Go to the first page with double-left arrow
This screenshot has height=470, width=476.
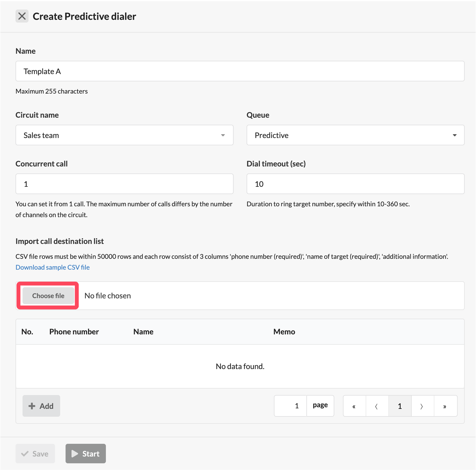[x=354, y=406]
